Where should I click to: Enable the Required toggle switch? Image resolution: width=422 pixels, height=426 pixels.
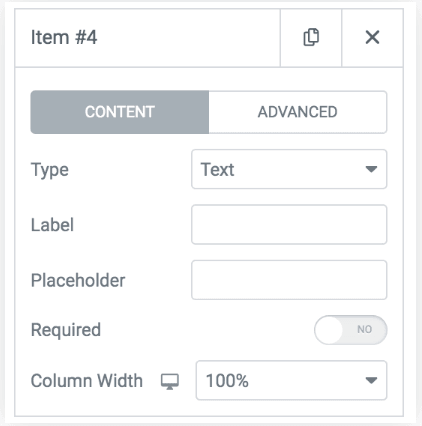click(x=351, y=330)
